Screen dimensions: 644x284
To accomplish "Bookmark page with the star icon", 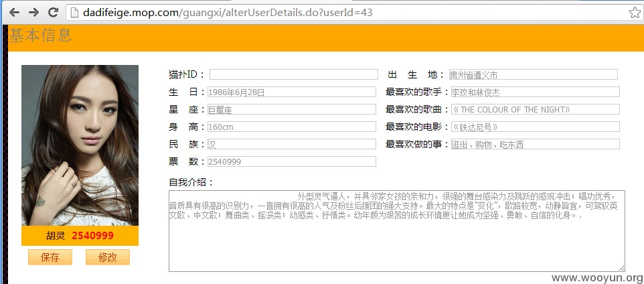I will (x=635, y=13).
